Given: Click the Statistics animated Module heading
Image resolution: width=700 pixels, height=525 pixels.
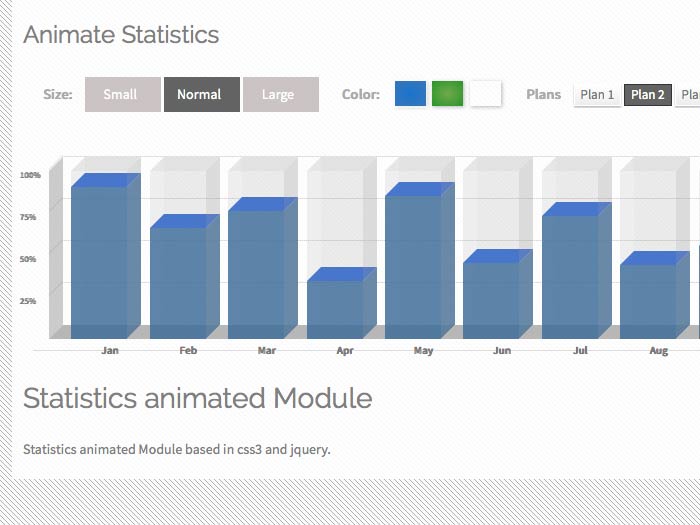Looking at the screenshot, I should coord(197,398).
